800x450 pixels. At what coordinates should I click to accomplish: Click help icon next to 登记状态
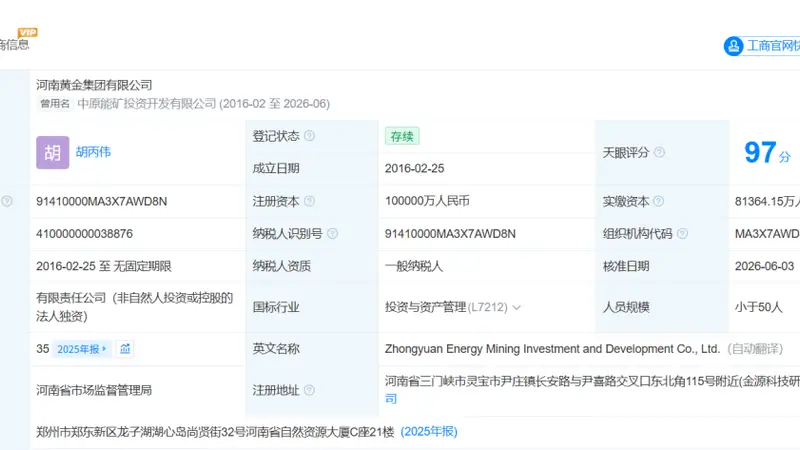click(x=309, y=136)
